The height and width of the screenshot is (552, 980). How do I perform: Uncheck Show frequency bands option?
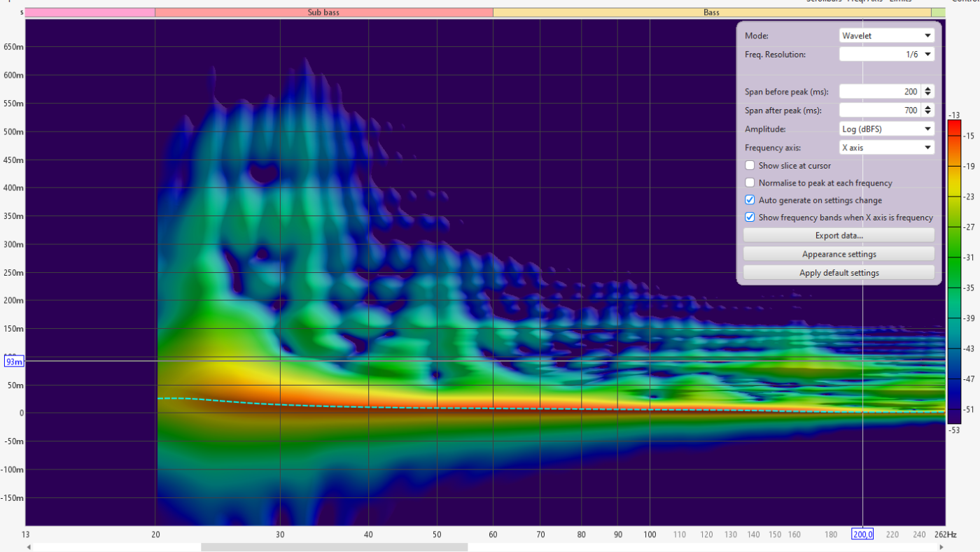click(750, 218)
